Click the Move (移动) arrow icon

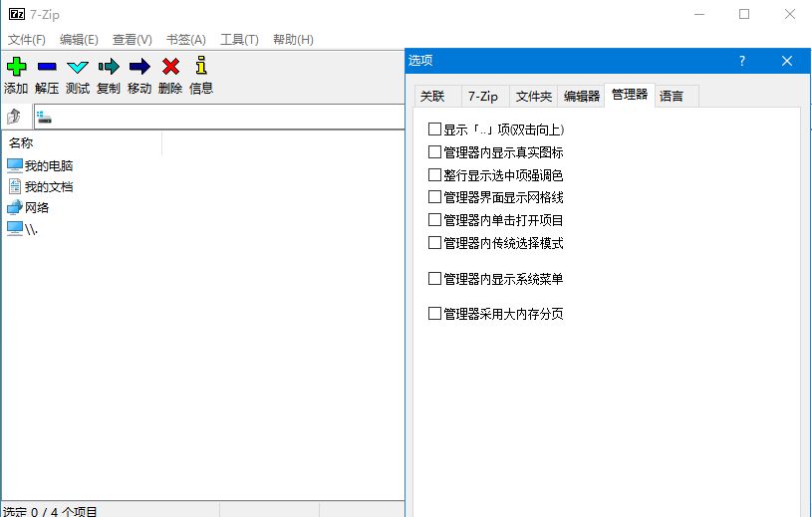coord(139,68)
